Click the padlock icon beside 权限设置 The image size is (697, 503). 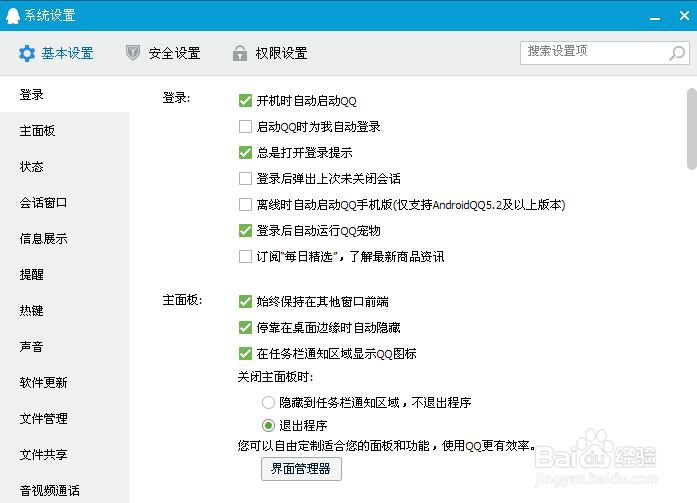[240, 53]
